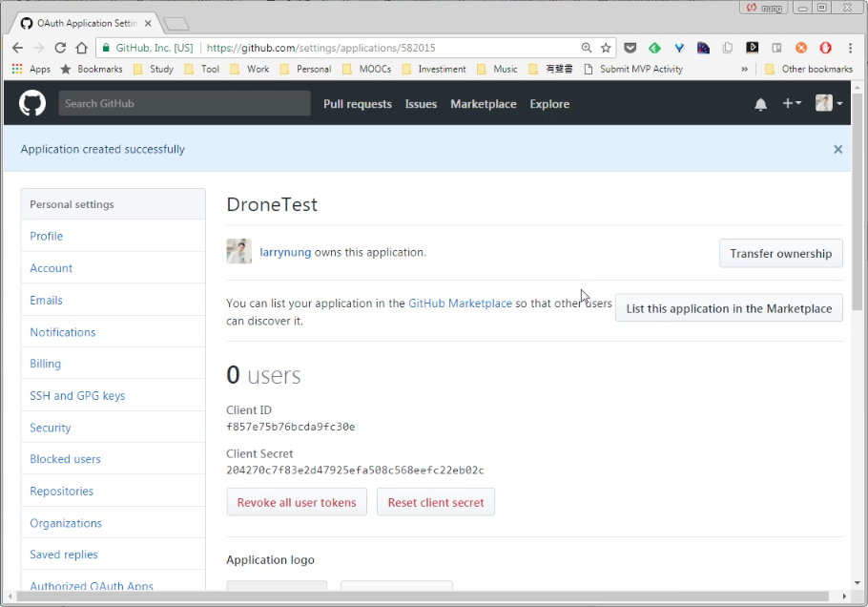The width and height of the screenshot is (868, 607).
Task: Go to SSH and GPG keys
Action: click(77, 396)
